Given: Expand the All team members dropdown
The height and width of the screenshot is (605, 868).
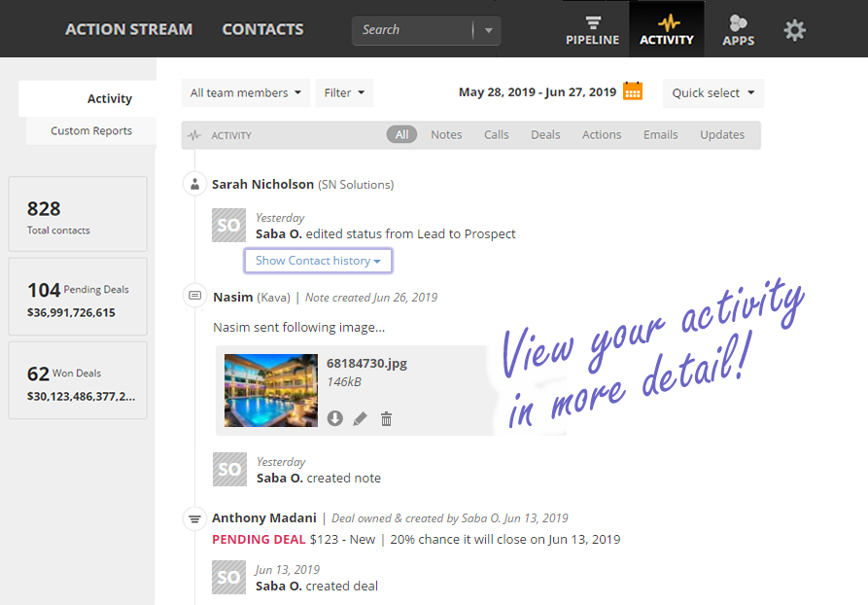Looking at the screenshot, I should point(246,92).
